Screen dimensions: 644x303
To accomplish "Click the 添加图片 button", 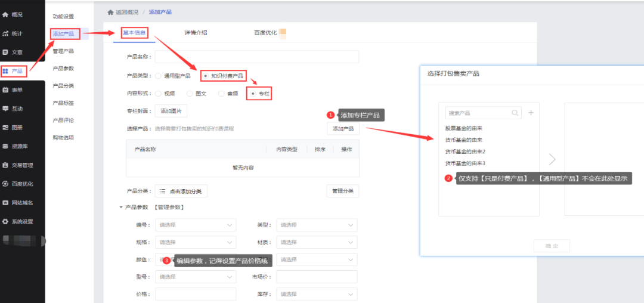I will coord(171,111).
